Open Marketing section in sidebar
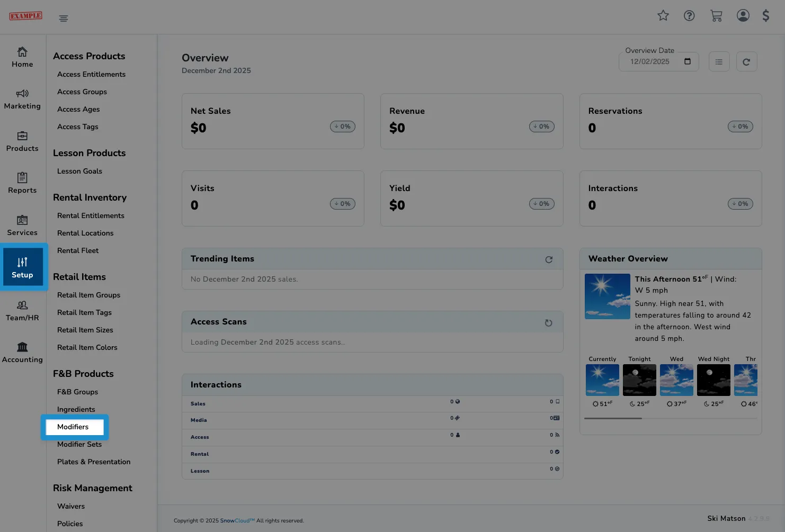Viewport: 785px width, 532px height. (x=22, y=100)
